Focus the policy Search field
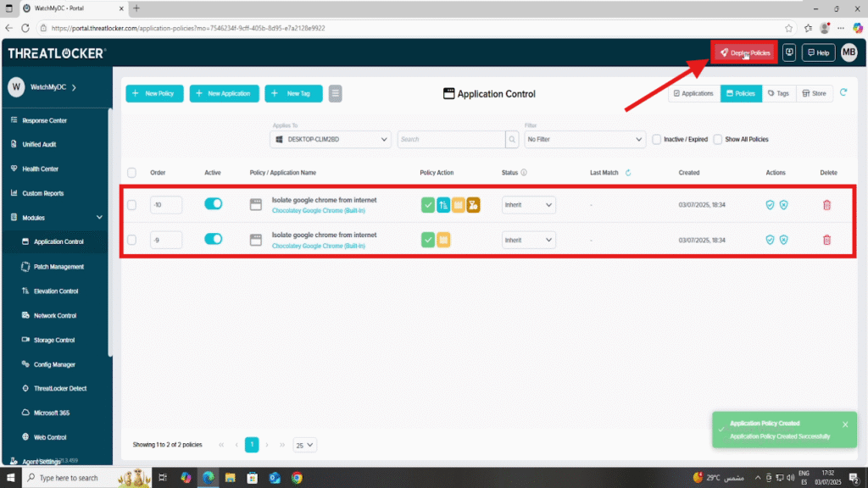Screen dimensions: 868x488 click(451, 140)
